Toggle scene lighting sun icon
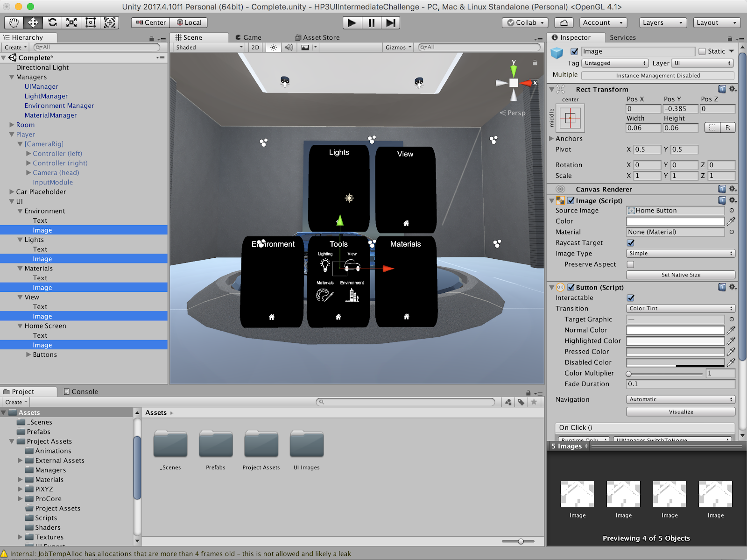The width and height of the screenshot is (747, 560). 274,47
